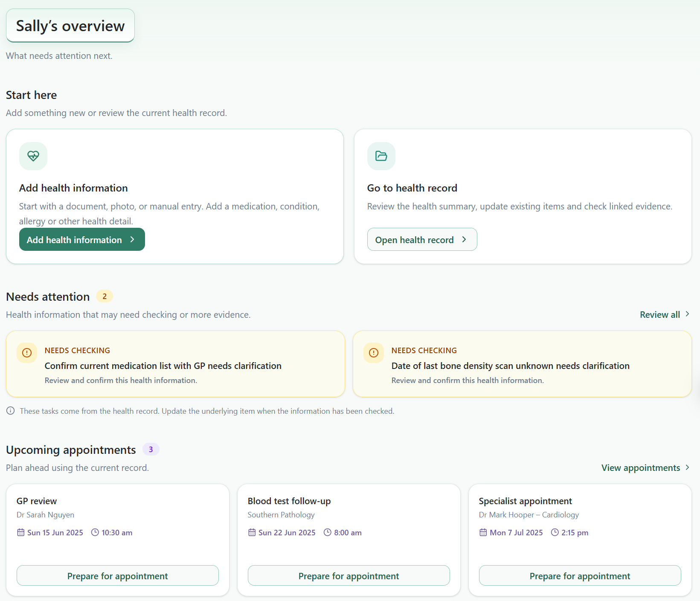
Task: Click 'Plan ahead using the current record.' text
Action: [77, 468]
